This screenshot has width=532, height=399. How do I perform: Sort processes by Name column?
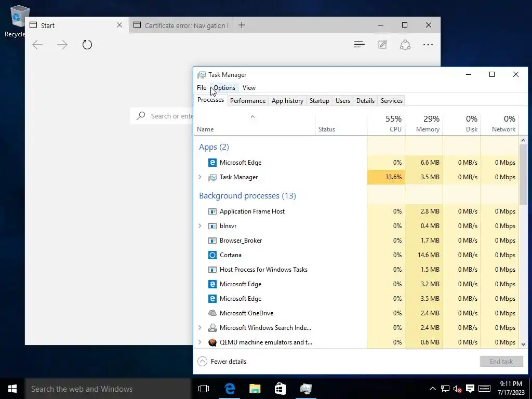pos(254,125)
